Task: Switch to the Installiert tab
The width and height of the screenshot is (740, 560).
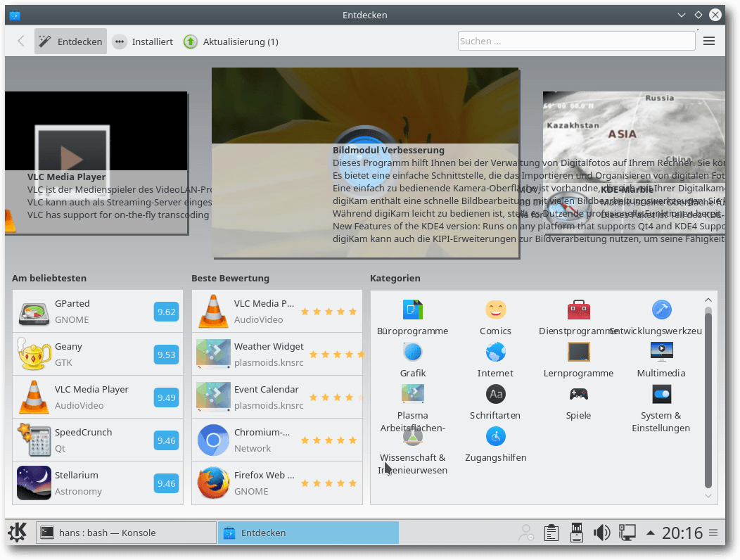Action: click(x=143, y=42)
